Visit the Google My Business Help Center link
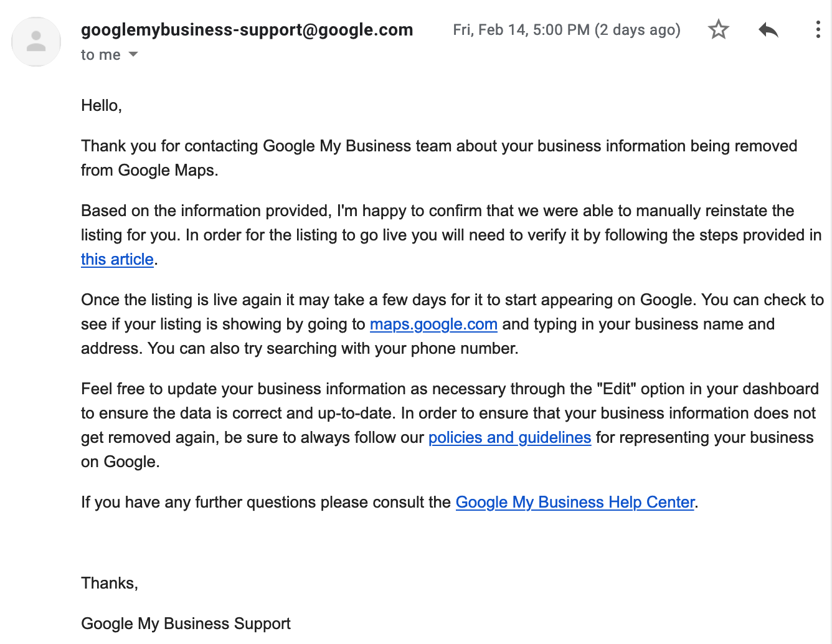This screenshot has width=832, height=644. click(x=575, y=502)
